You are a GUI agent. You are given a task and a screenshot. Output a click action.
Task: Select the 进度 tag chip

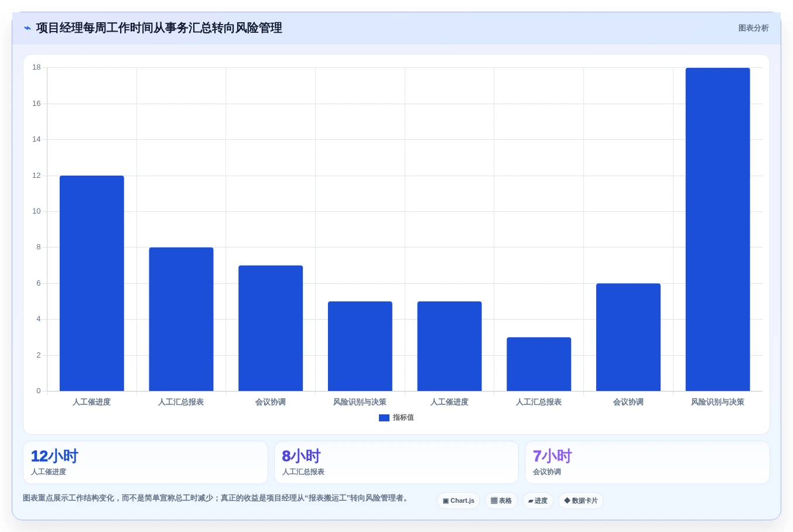point(538,501)
